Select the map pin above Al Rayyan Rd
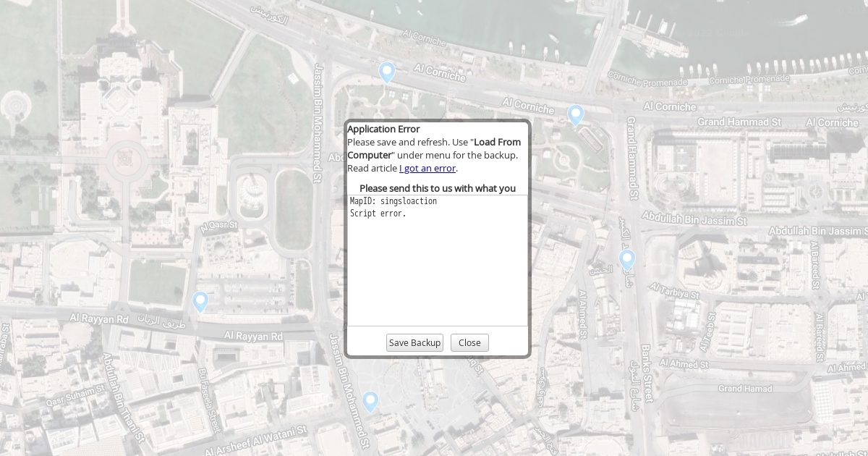The image size is (868, 456). coord(200,301)
